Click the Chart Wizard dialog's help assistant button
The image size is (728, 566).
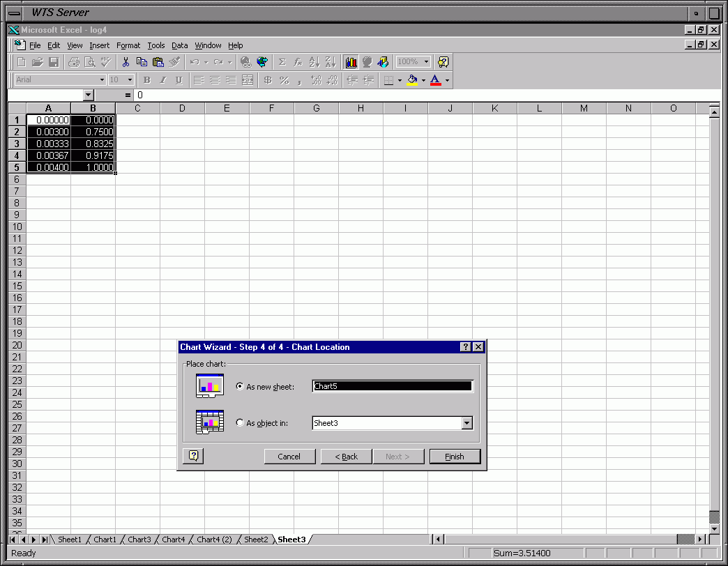tap(193, 456)
